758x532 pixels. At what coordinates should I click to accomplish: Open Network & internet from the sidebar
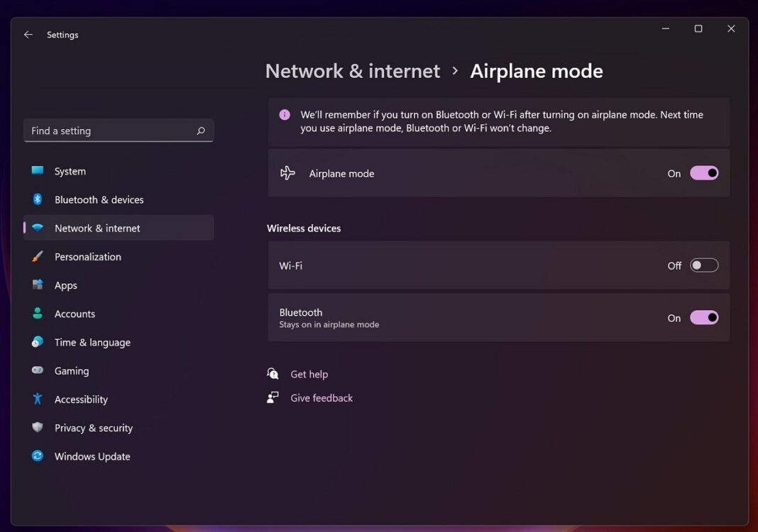click(97, 228)
